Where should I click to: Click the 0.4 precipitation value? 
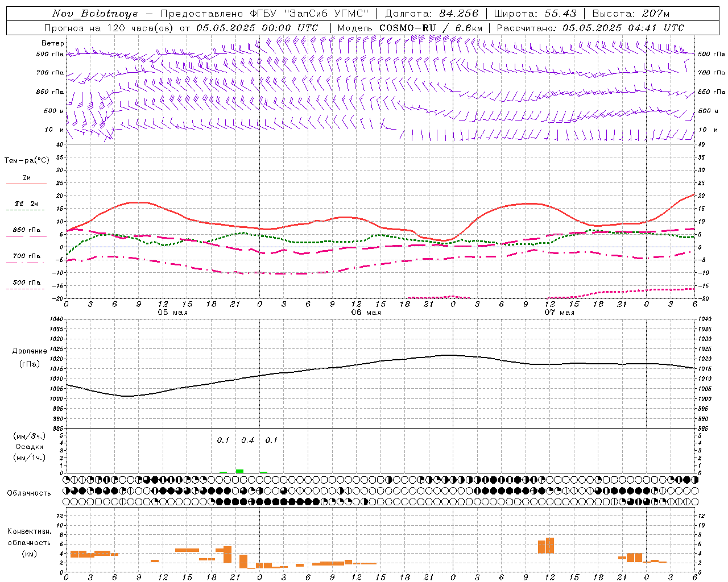(247, 440)
